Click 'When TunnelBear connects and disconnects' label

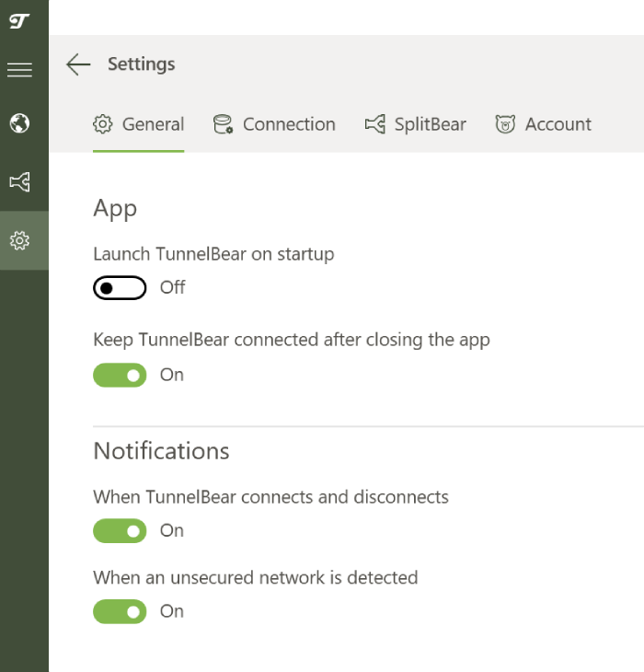[x=271, y=497]
